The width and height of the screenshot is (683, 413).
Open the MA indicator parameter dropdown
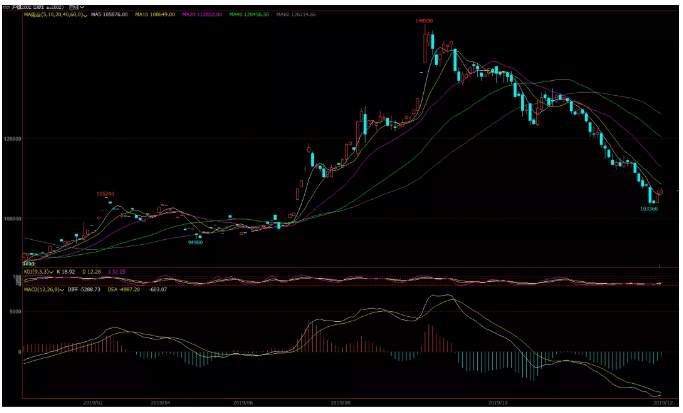[54, 14]
